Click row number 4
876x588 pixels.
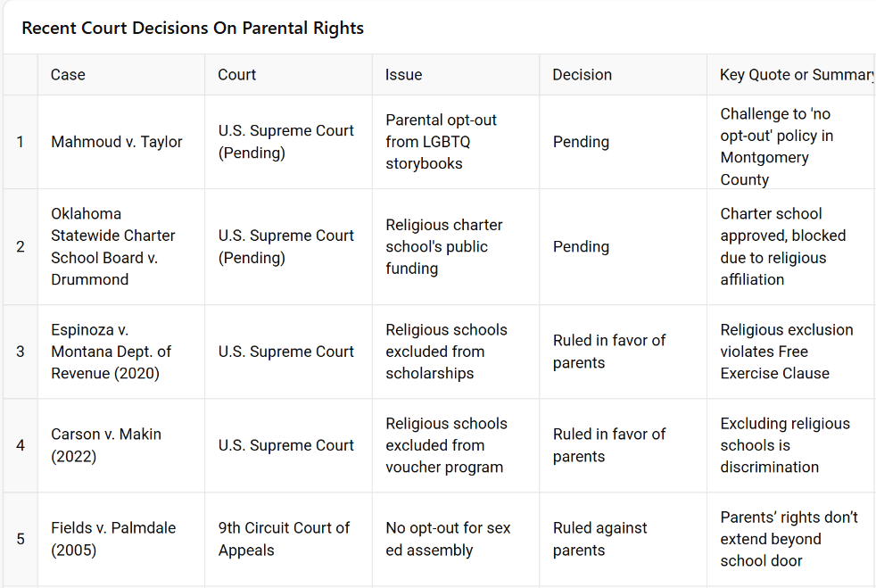click(21, 445)
